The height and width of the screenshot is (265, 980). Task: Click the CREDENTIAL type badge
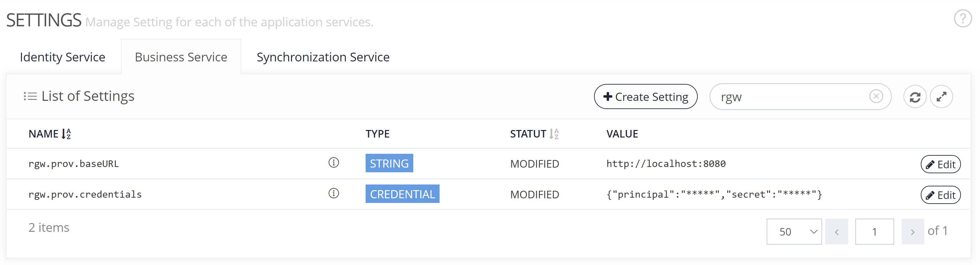[x=402, y=194]
